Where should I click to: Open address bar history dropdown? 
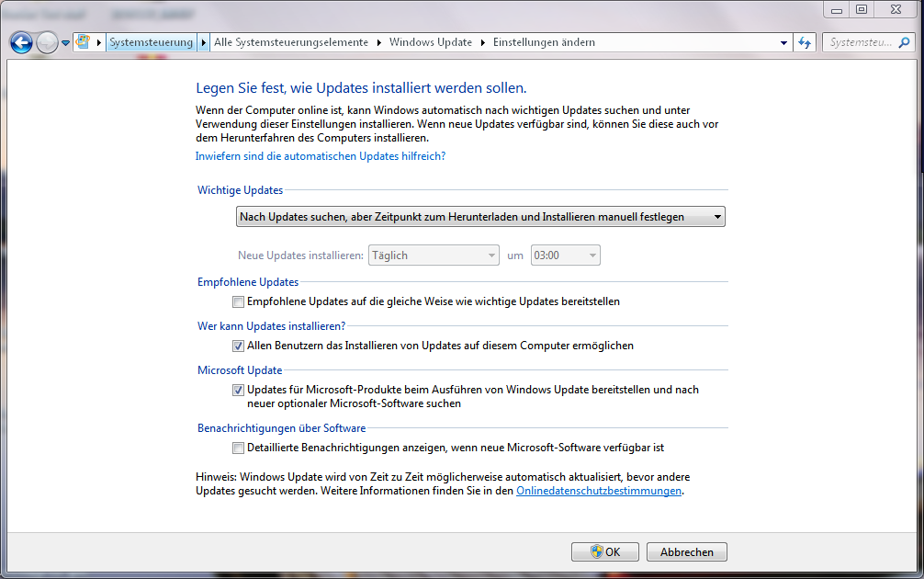[783, 42]
